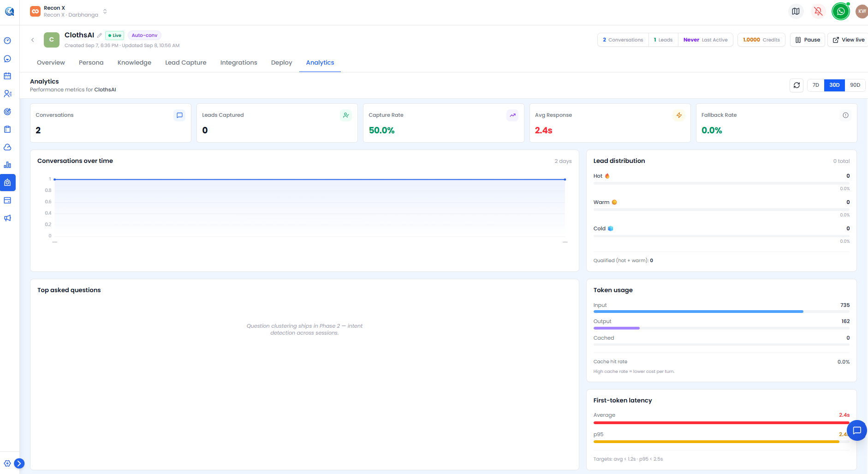The image size is (868, 474).
Task: Open the calendar icon in the sidebar
Action: tap(7, 76)
